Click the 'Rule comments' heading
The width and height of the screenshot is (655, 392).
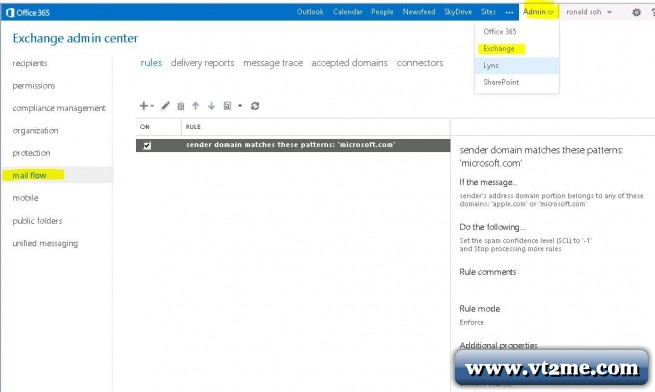click(487, 272)
